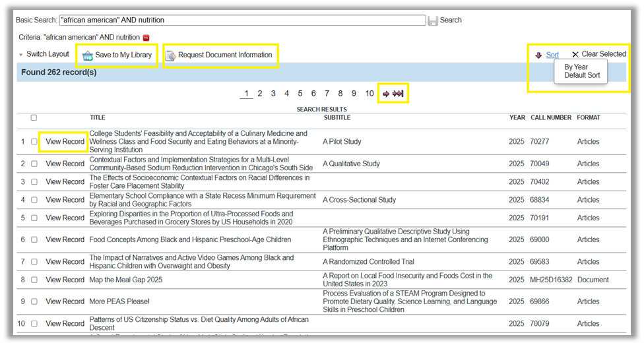Click the Sort down-arrow icon
644x345 pixels.
point(538,55)
